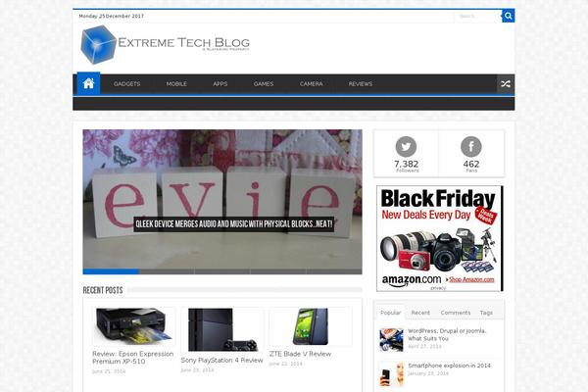Open the Apps menu item
This screenshot has height=392, width=588.
(x=220, y=84)
